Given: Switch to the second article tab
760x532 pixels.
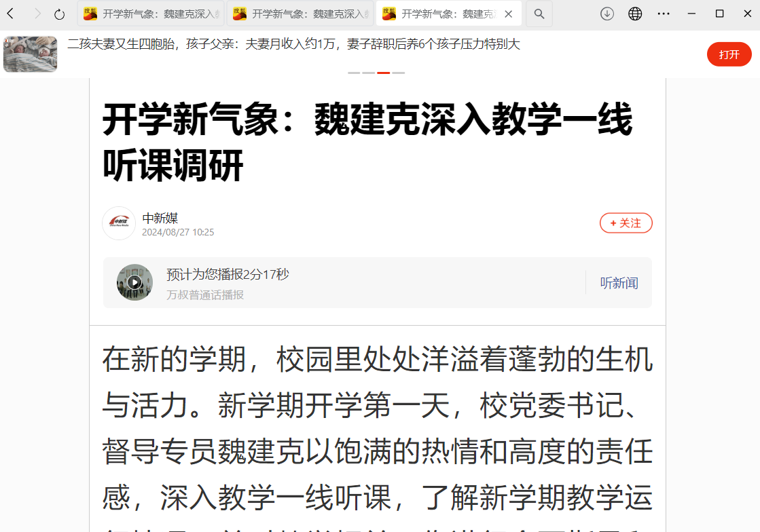Looking at the screenshot, I should [300, 14].
